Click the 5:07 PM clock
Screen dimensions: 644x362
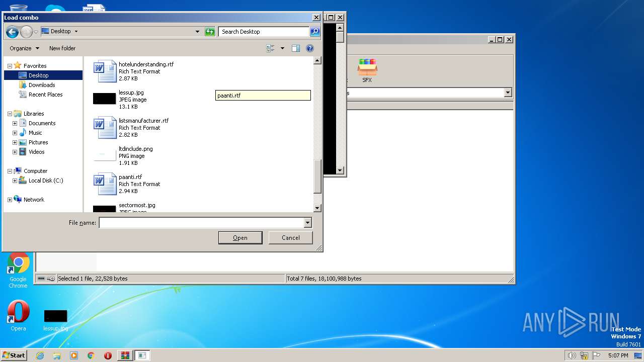(618, 355)
